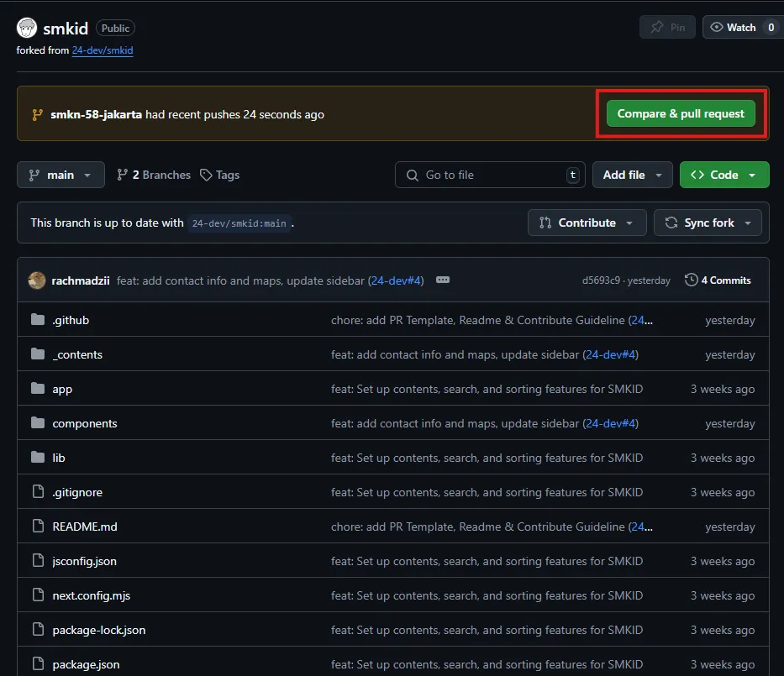This screenshot has height=676, width=784.
Task: Open 24-dev#4 link in latest commit header
Action: pos(397,280)
